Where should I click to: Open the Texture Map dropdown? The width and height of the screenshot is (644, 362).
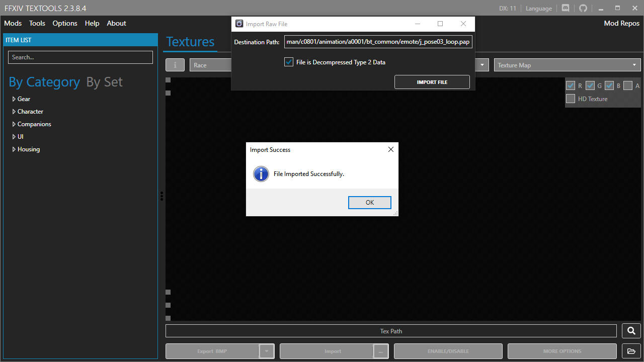point(567,65)
